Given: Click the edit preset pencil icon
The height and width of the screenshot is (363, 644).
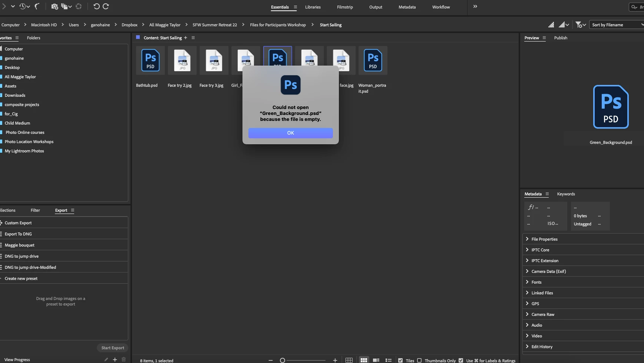Looking at the screenshot, I should (x=106, y=360).
